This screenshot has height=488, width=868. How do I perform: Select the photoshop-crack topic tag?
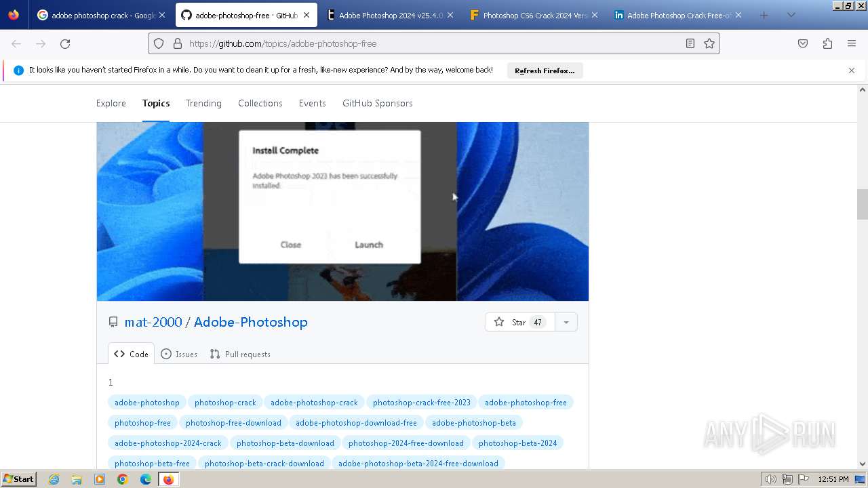pos(225,403)
